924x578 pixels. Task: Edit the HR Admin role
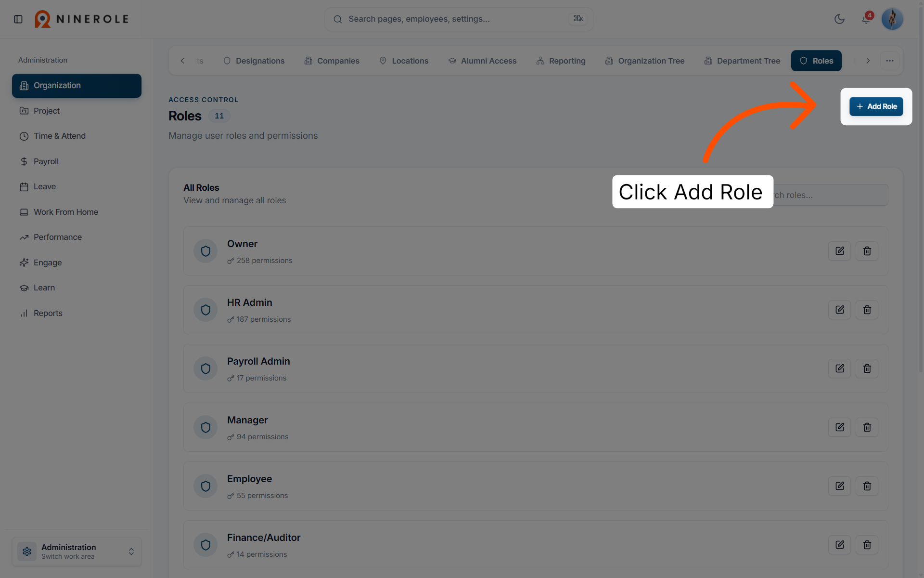point(840,310)
